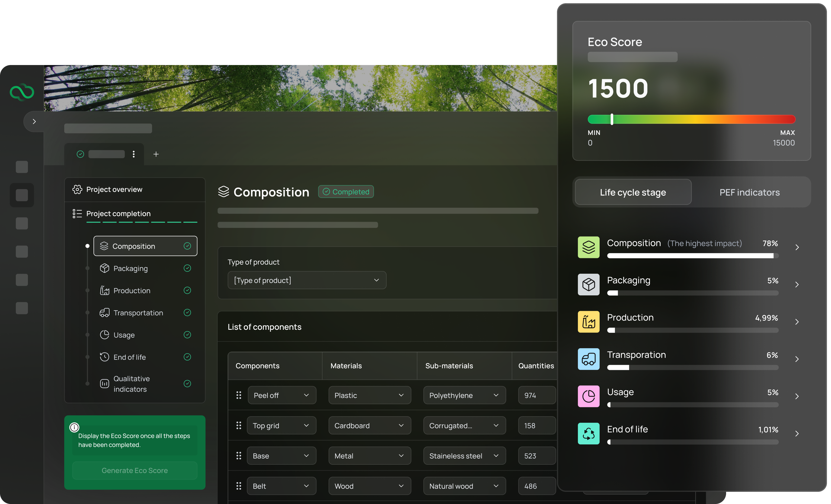Select the Qualitative indicators step
The image size is (831, 504).
(x=145, y=384)
